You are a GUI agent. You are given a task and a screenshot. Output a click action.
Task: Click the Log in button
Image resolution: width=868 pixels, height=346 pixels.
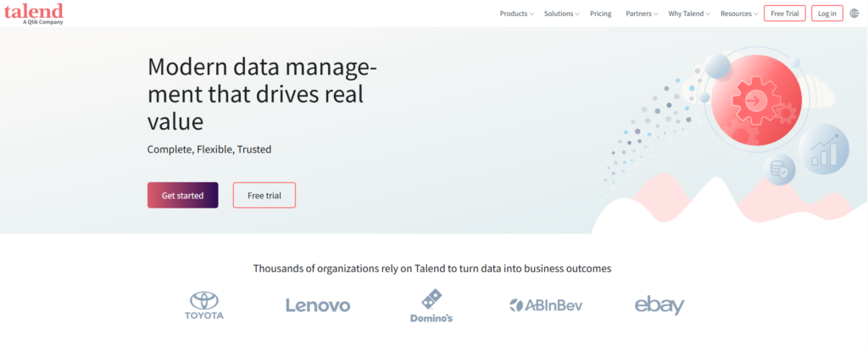(x=827, y=14)
